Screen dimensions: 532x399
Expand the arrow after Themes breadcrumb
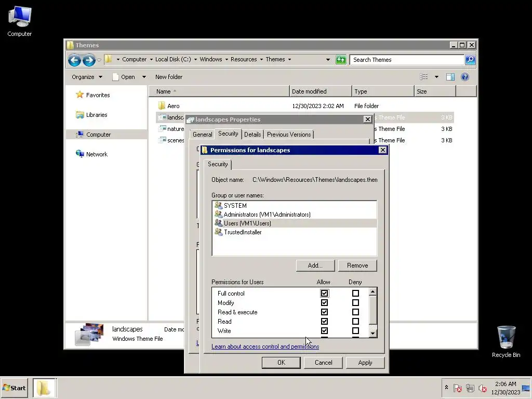click(x=289, y=59)
